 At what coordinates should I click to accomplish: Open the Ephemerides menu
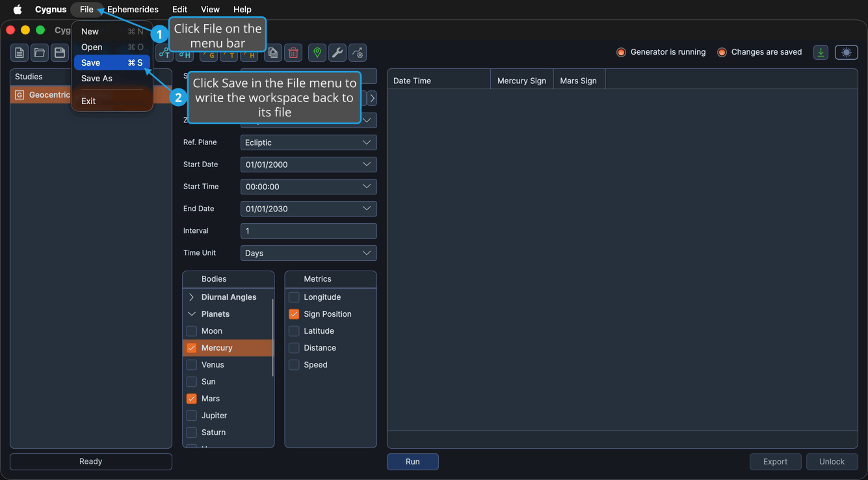click(x=133, y=9)
